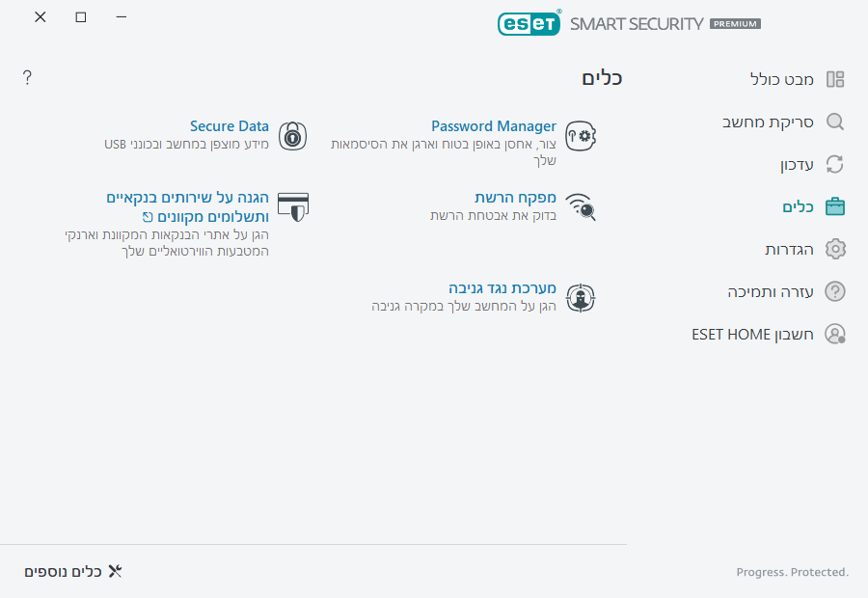Click the עדכון refresh icon

click(x=835, y=164)
